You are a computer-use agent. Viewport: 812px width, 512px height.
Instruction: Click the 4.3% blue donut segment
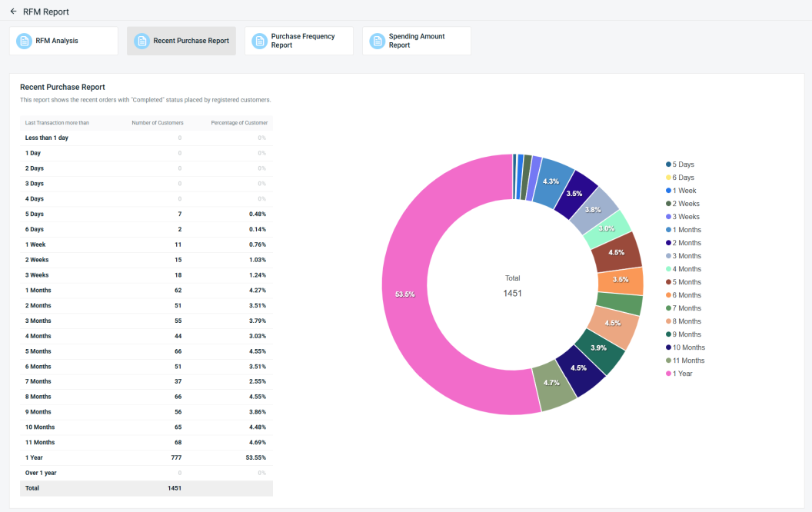(x=551, y=181)
